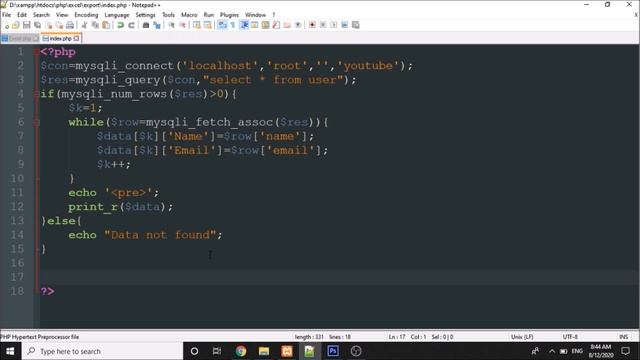The height and width of the screenshot is (360, 640).
Task: Zoom out using the toolbar icon
Action: pos(182,25)
